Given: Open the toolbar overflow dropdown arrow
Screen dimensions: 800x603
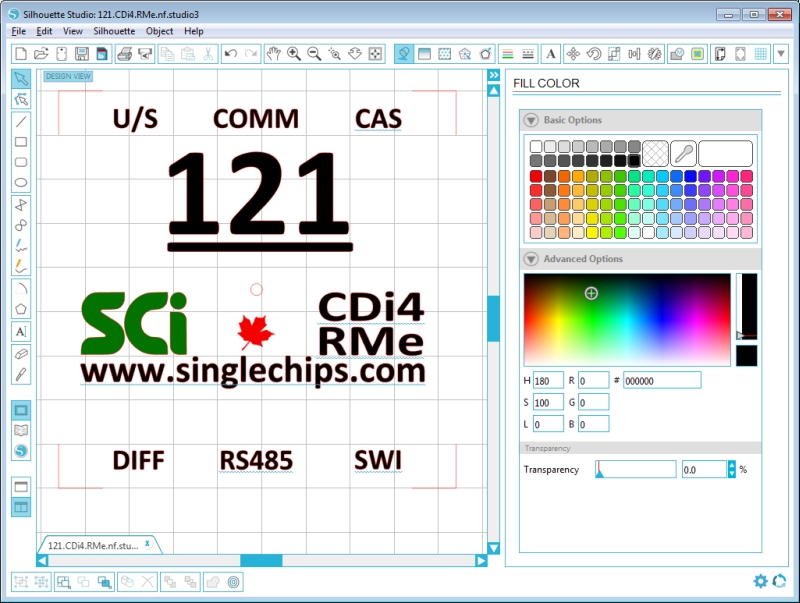Looking at the screenshot, I should (781, 54).
